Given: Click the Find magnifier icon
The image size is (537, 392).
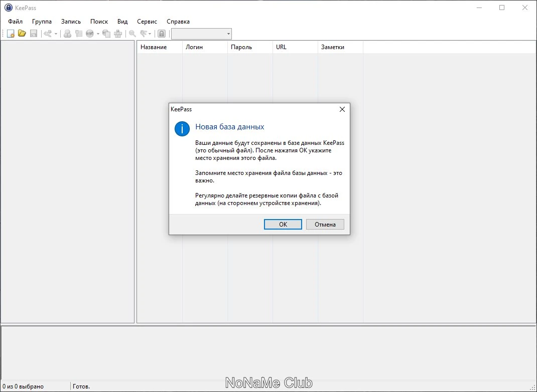Looking at the screenshot, I should click(x=132, y=34).
